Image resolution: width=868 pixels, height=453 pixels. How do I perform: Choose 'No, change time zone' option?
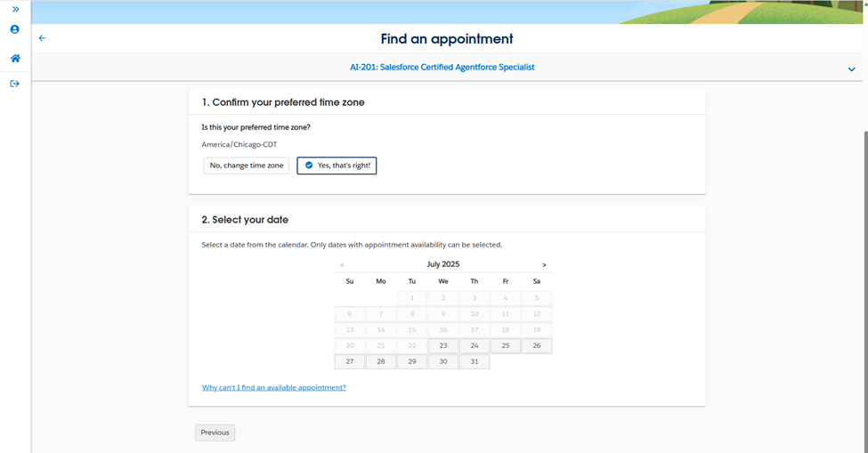247,166
